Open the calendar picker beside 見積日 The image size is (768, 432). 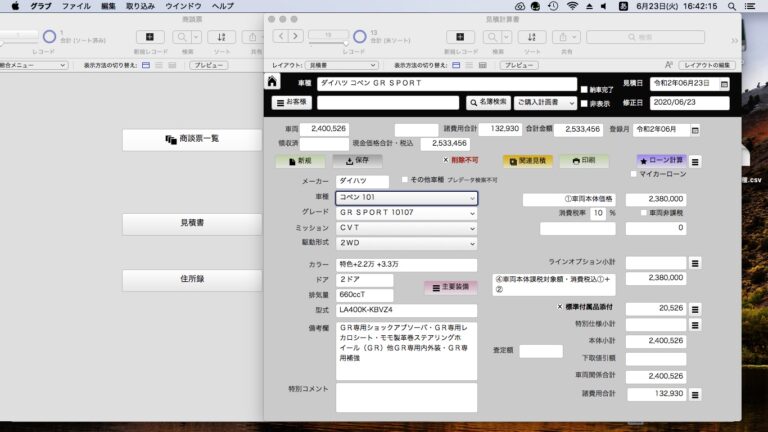click(x=724, y=84)
